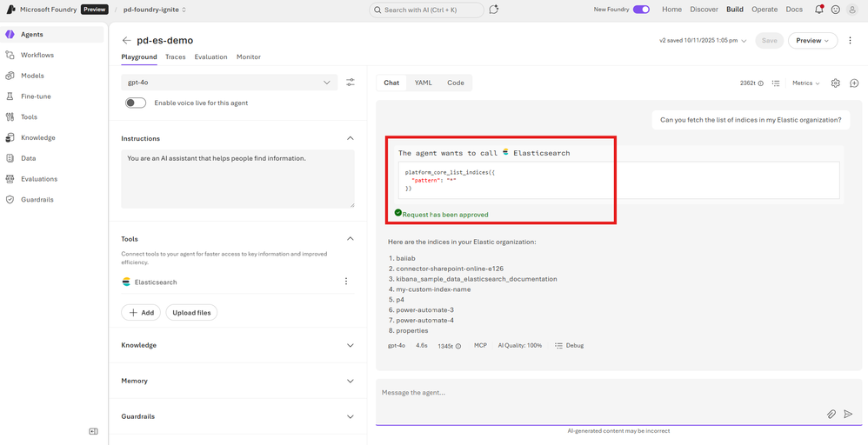Viewport: 868px width, 445px height.
Task: Open the notifications bell
Action: point(819,10)
